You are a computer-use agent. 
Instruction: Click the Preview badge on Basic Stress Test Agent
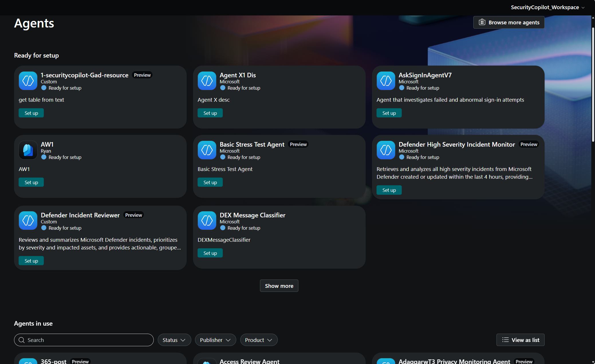click(x=298, y=144)
